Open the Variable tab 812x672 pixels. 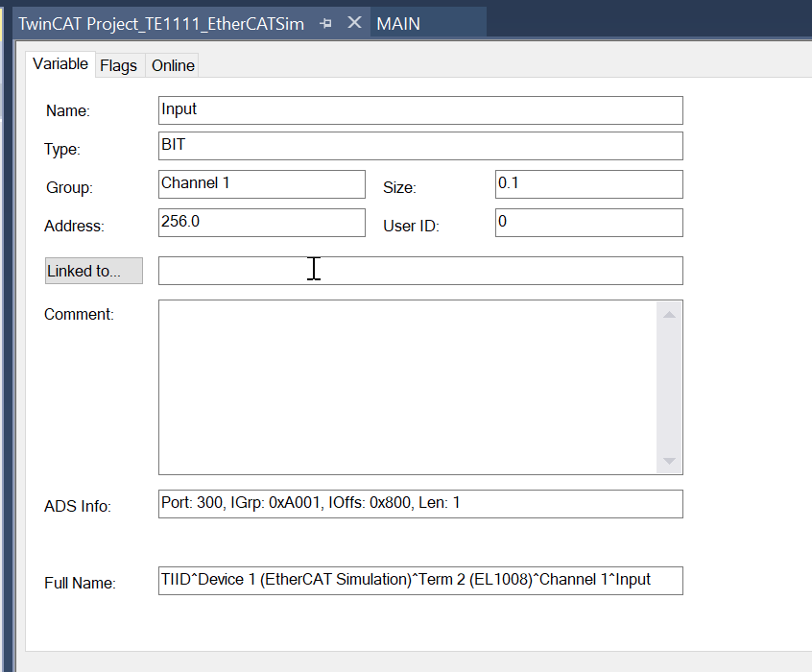click(60, 64)
